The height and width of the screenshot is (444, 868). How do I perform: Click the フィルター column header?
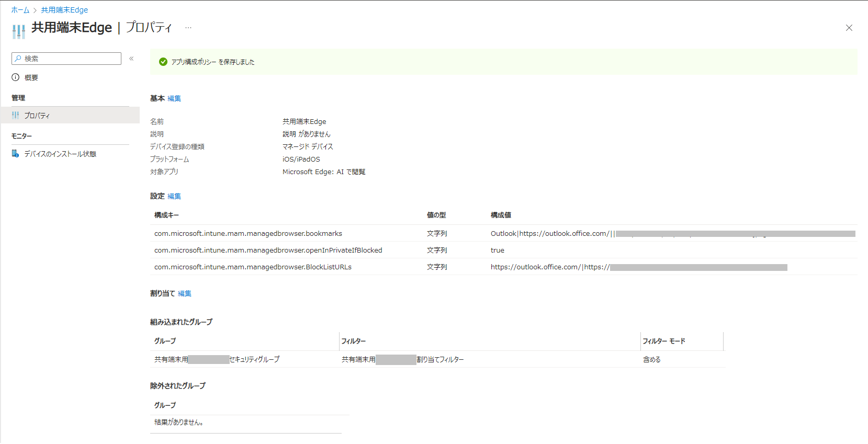[354, 341]
